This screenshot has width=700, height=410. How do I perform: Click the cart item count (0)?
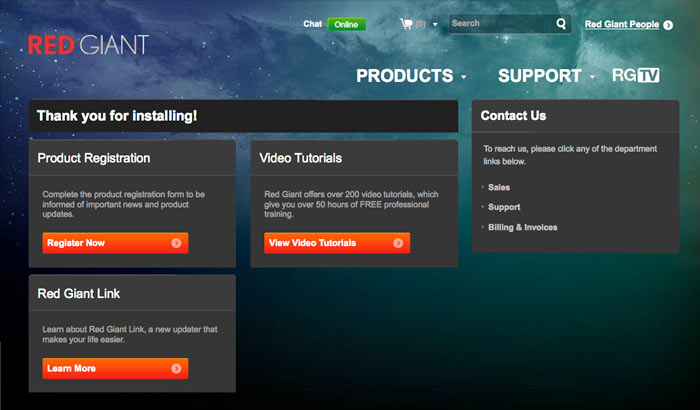[x=420, y=25]
